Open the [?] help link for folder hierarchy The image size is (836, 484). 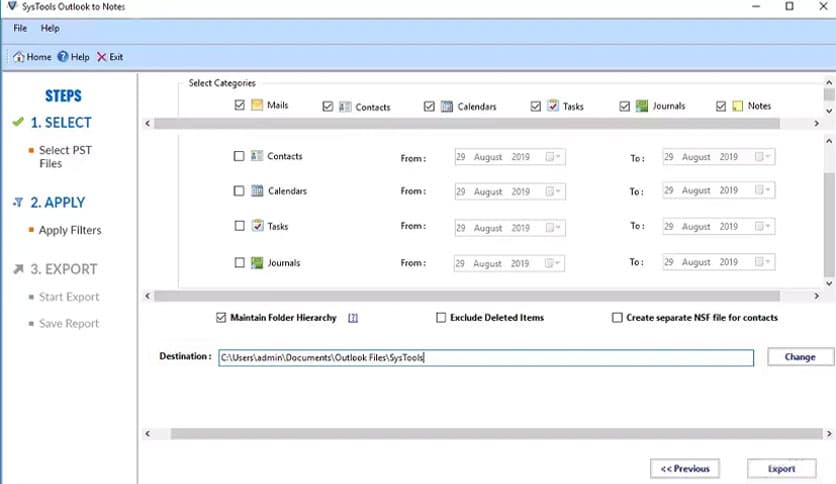(x=353, y=318)
